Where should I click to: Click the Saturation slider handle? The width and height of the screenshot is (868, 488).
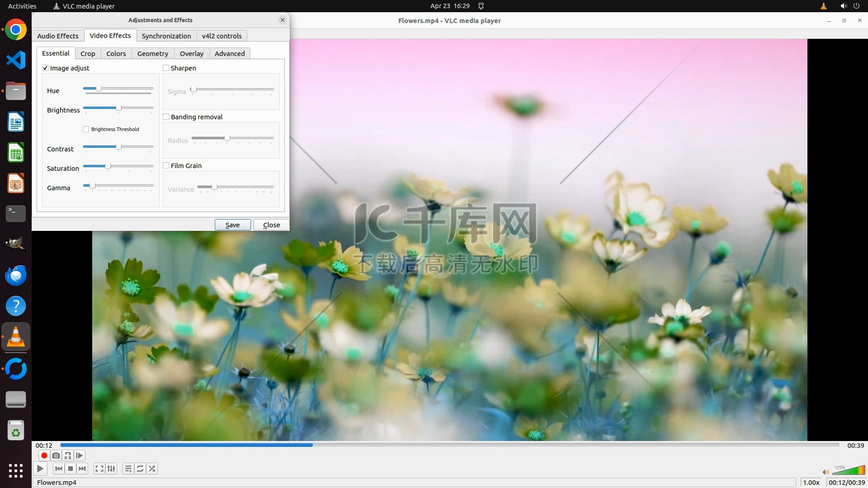108,166
